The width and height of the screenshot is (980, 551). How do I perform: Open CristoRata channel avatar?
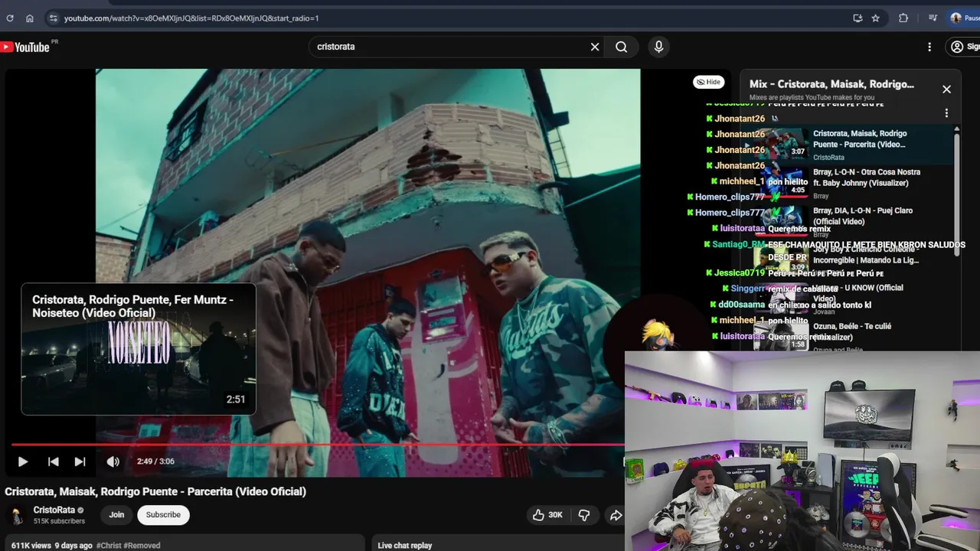click(16, 515)
